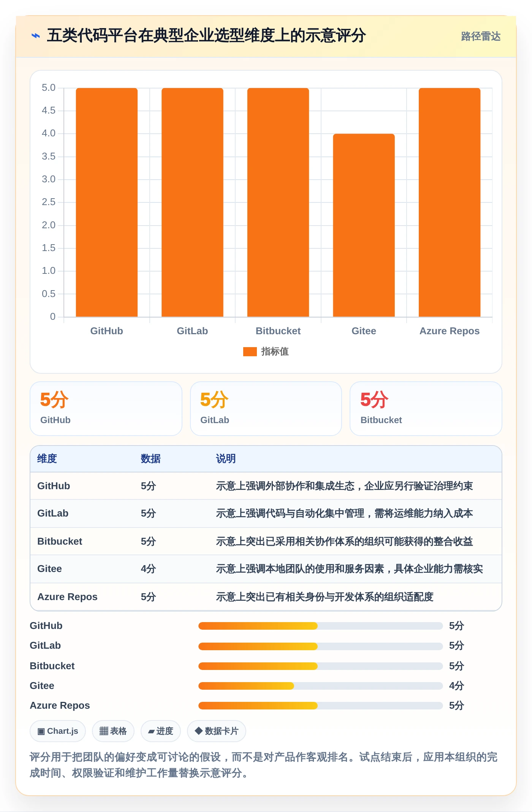Click the GitHub bar in the chart
Screen dimensions: 532x812
pos(107,202)
